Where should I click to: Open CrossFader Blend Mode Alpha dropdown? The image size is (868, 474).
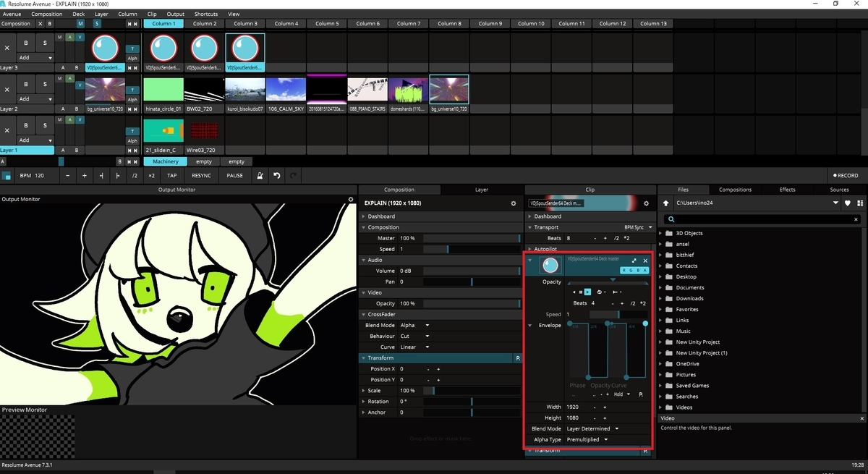coord(414,326)
